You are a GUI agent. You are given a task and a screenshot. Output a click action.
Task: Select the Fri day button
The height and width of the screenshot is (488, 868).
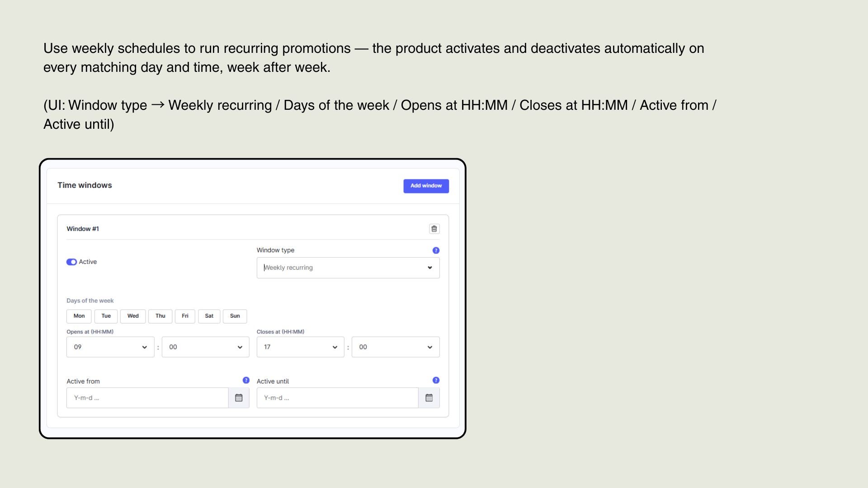pos(185,316)
